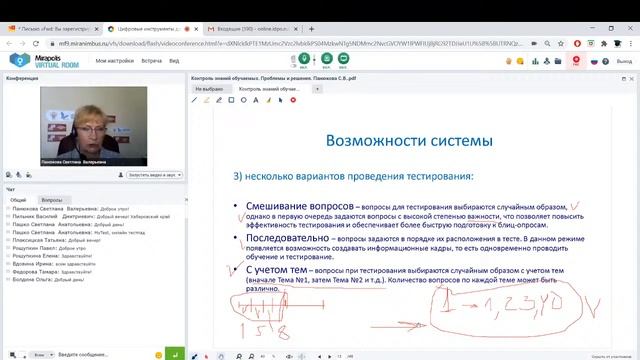This screenshot has height=360, width=640.
Task: Click the raise hand icon
Action: tap(509, 61)
